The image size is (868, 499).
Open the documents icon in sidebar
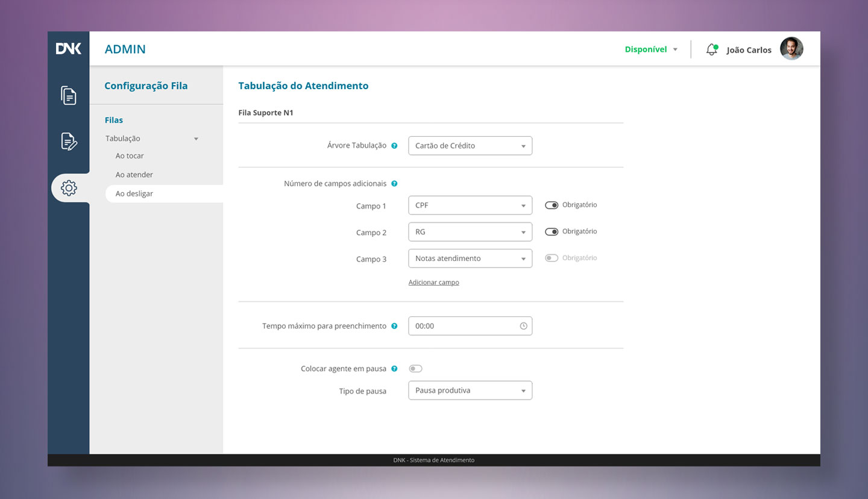click(69, 95)
